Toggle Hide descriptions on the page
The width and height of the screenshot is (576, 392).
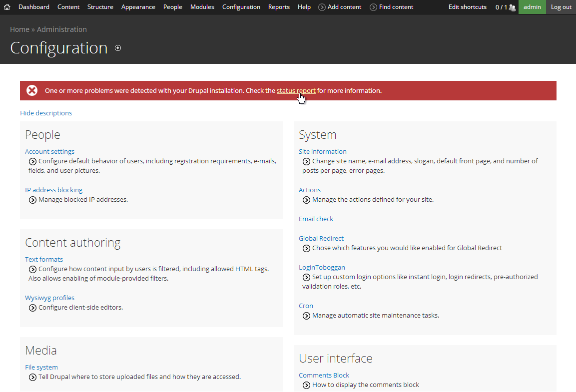tap(46, 113)
